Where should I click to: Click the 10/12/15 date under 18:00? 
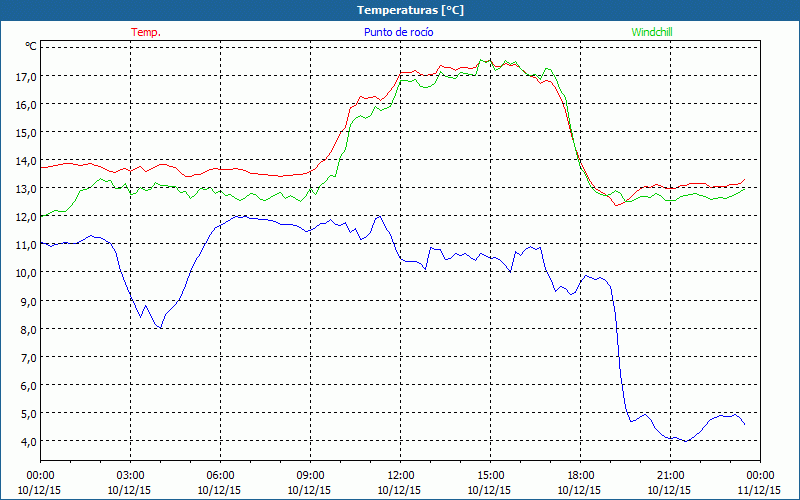point(580,490)
